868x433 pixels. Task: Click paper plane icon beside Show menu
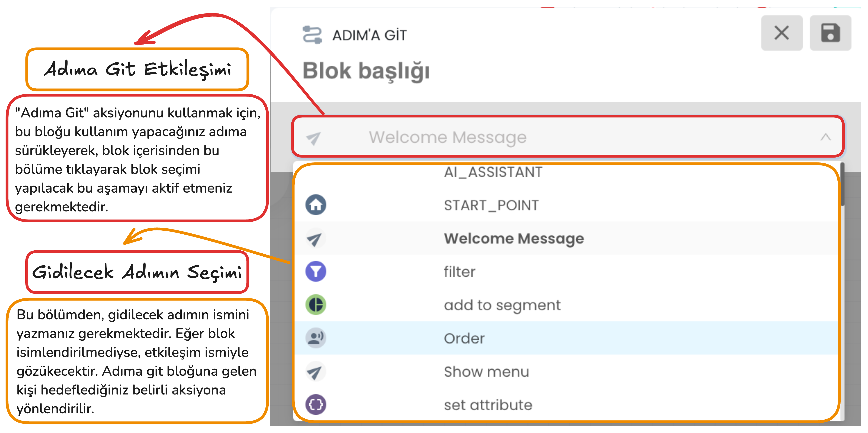pyautogui.click(x=316, y=371)
